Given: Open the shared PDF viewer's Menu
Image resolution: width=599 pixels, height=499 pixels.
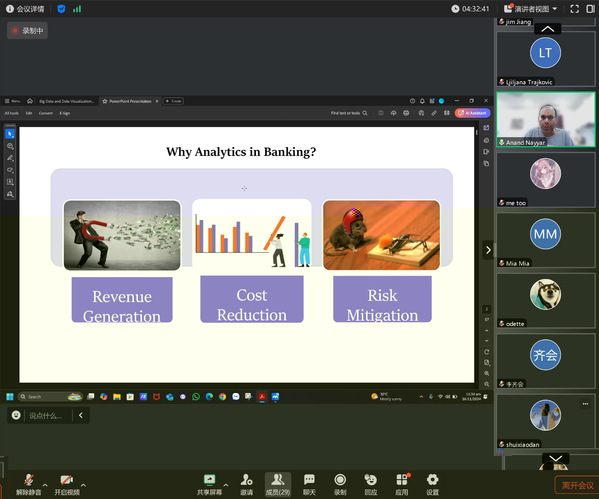Looking at the screenshot, I should (12, 101).
